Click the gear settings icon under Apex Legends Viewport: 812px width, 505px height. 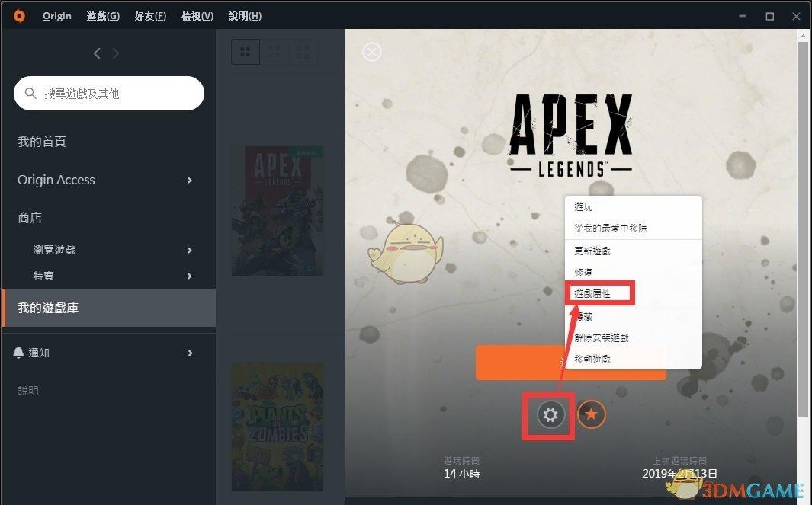(x=550, y=414)
